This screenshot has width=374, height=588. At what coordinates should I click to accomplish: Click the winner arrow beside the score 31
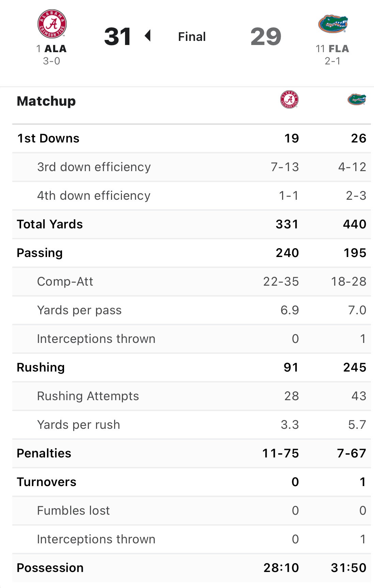click(x=148, y=36)
